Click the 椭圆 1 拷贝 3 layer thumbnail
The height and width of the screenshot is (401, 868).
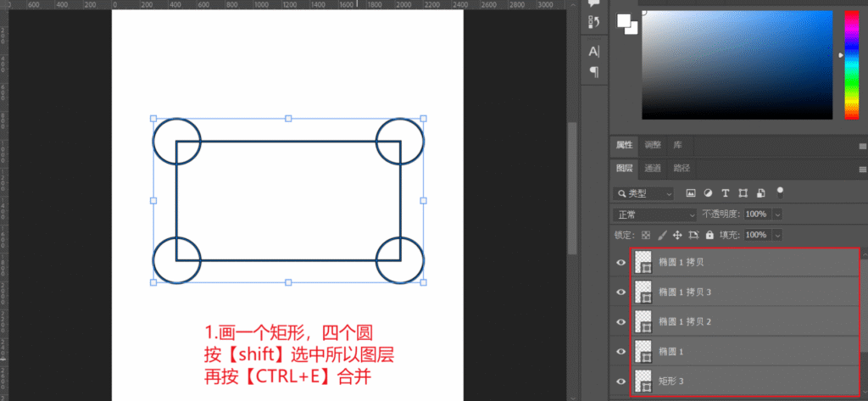click(643, 292)
